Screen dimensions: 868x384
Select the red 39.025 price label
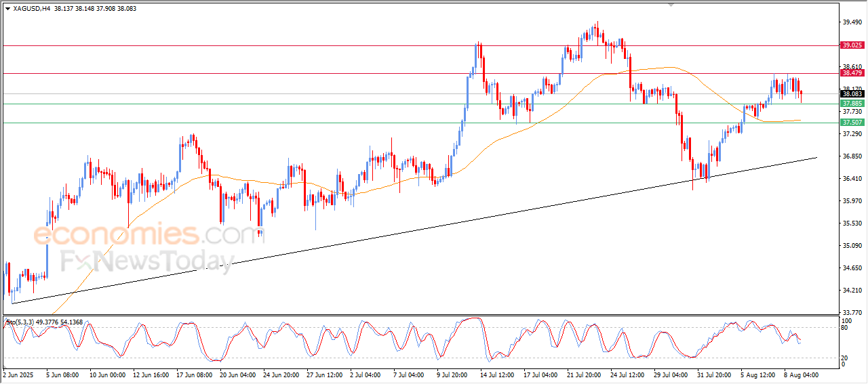852,45
